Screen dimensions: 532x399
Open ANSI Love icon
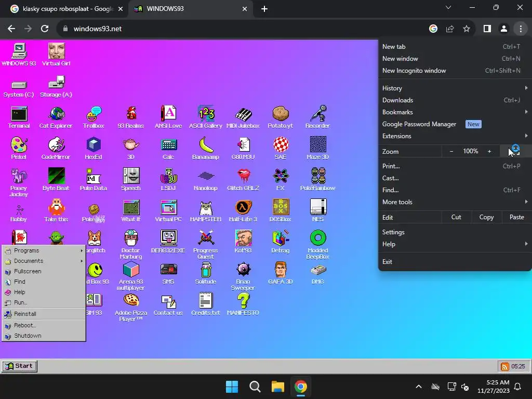168,117
